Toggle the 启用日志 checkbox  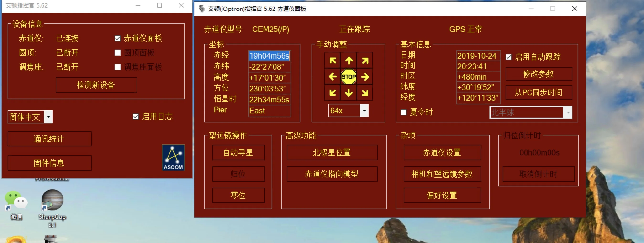coord(136,116)
